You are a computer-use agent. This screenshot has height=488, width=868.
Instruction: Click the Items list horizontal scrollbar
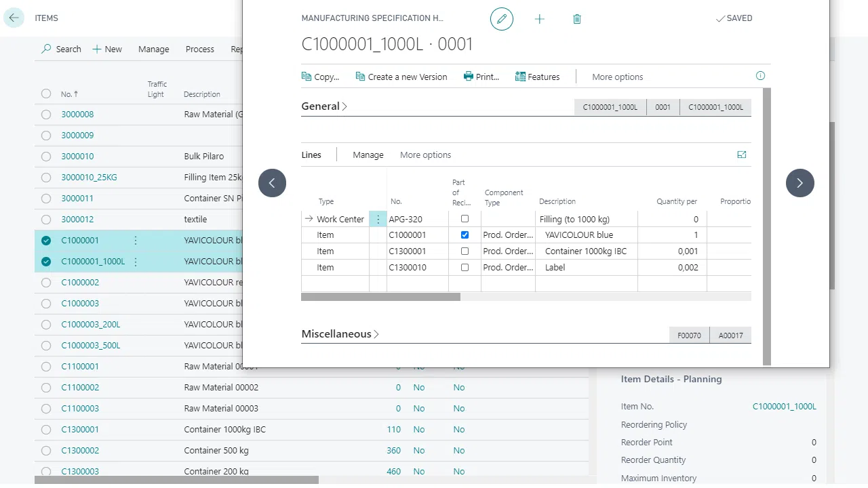pyautogui.click(x=176, y=480)
